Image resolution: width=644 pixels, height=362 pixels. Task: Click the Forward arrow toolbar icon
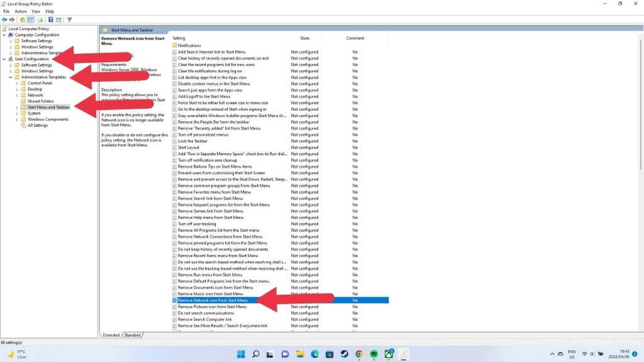click(12, 19)
